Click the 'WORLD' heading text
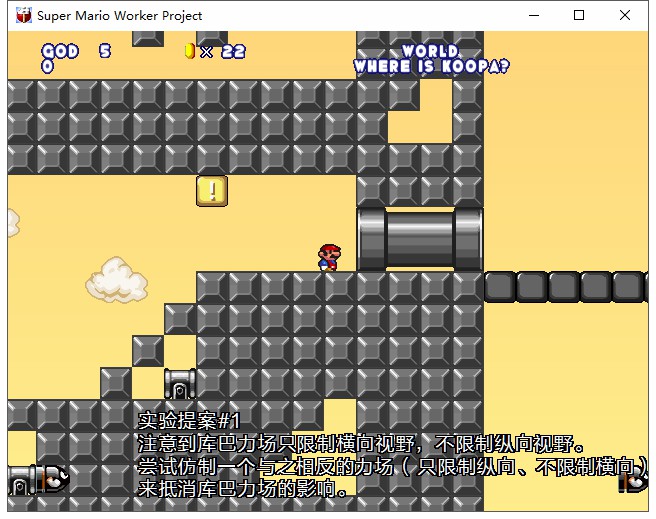 pyautogui.click(x=430, y=51)
